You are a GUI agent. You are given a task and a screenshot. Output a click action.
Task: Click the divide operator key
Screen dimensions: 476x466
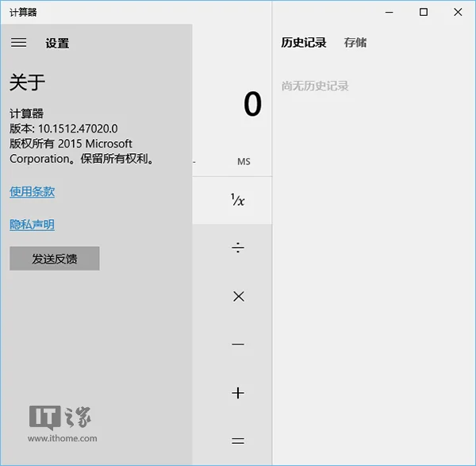coord(238,248)
